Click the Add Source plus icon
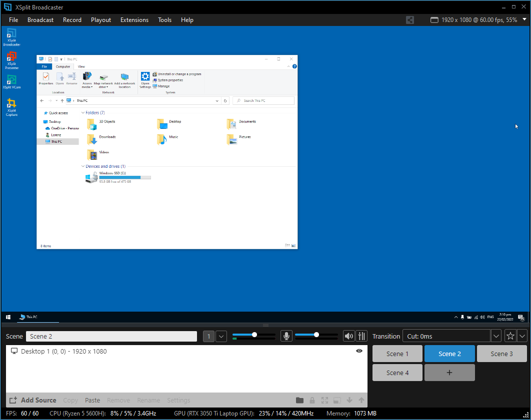The image size is (531, 420). [x=13, y=401]
